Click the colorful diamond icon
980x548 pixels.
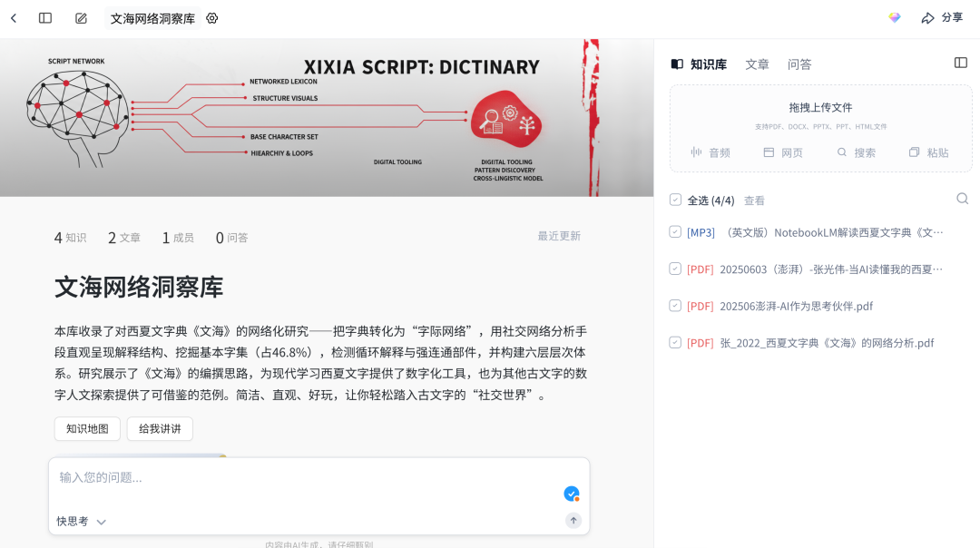point(895,18)
